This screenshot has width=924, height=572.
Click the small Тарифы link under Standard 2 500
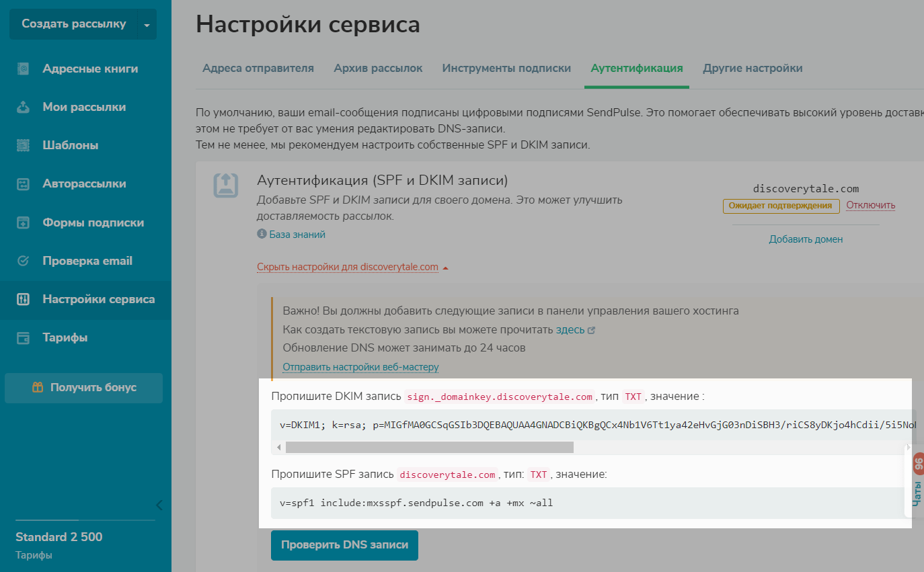pyautogui.click(x=34, y=555)
